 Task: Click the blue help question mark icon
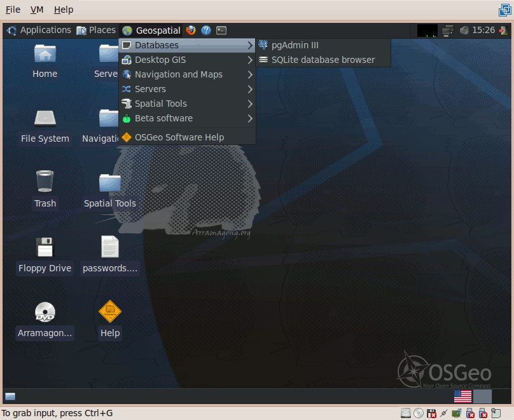(206, 30)
